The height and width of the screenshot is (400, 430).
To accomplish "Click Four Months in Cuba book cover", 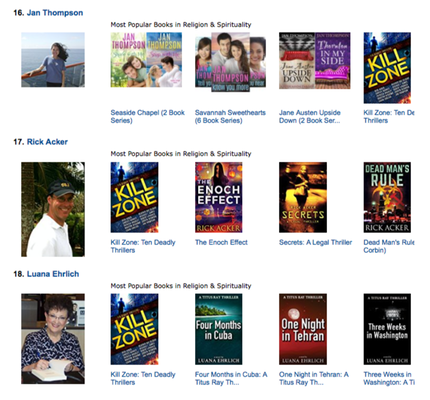I will click(x=219, y=329).
